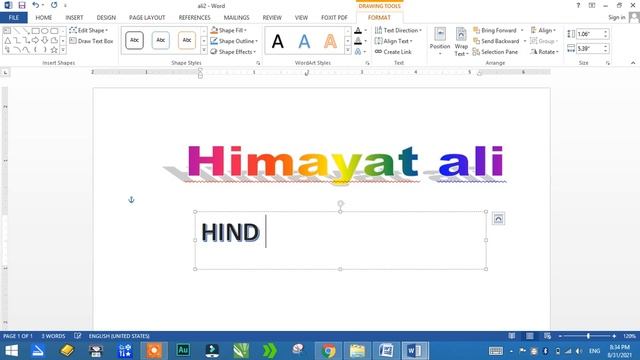Apply the black A WordArt style

(278, 41)
